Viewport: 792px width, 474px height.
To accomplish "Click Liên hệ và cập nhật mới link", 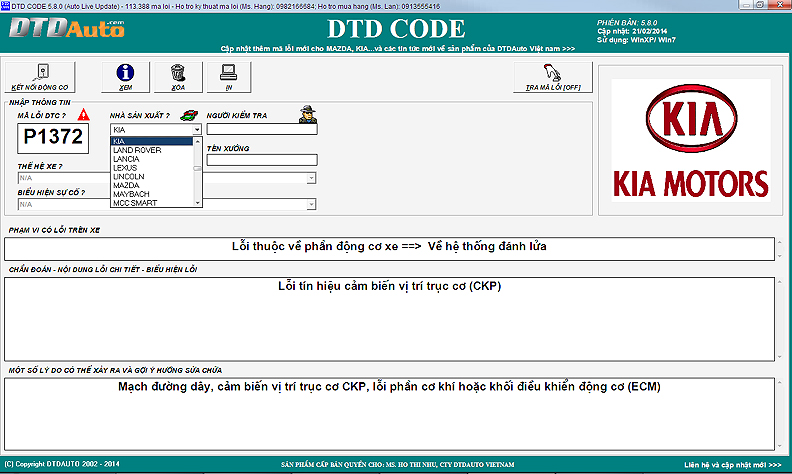I will pos(732,464).
